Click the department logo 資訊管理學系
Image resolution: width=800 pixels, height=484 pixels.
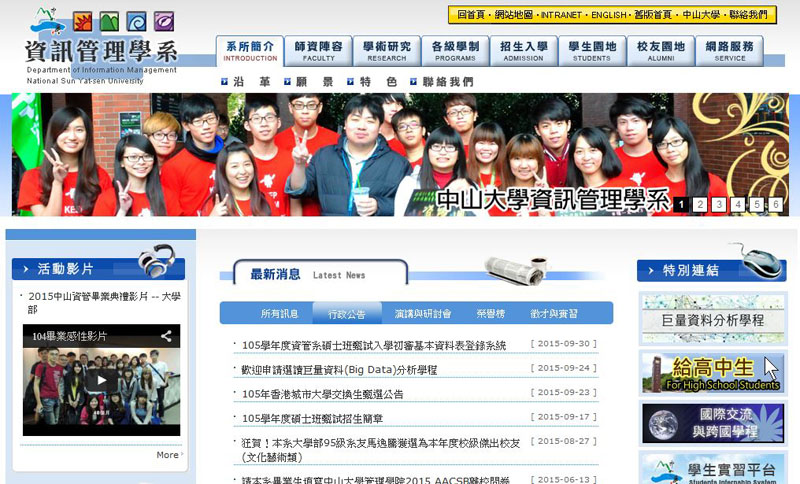pos(100,50)
